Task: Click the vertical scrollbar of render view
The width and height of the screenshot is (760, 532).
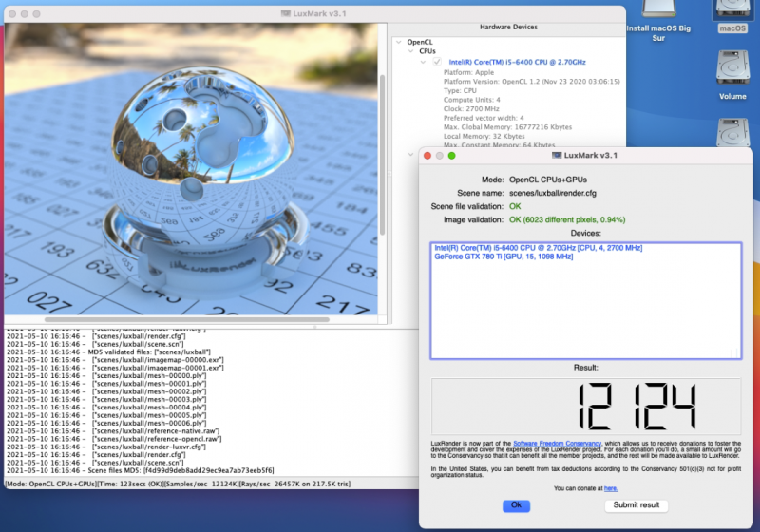Action: coord(383,155)
